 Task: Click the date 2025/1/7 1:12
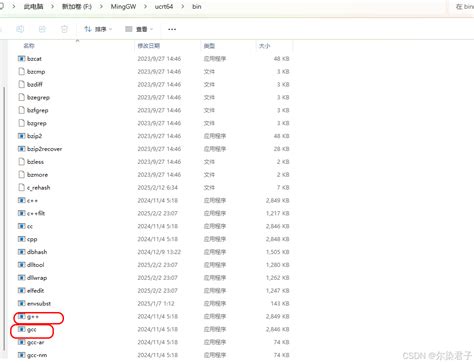pyautogui.click(x=156, y=304)
